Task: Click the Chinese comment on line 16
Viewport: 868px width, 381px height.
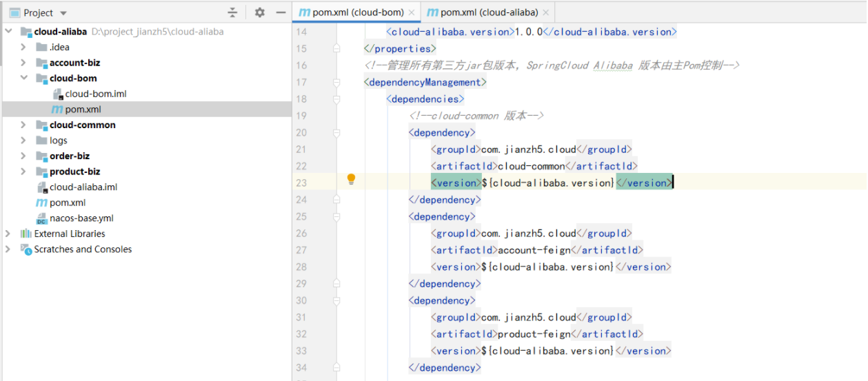Action: (552, 65)
